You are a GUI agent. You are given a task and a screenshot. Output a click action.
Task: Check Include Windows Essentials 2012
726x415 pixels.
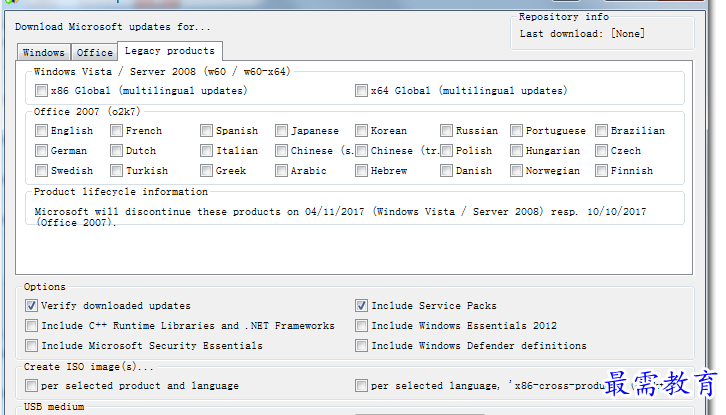(x=361, y=326)
